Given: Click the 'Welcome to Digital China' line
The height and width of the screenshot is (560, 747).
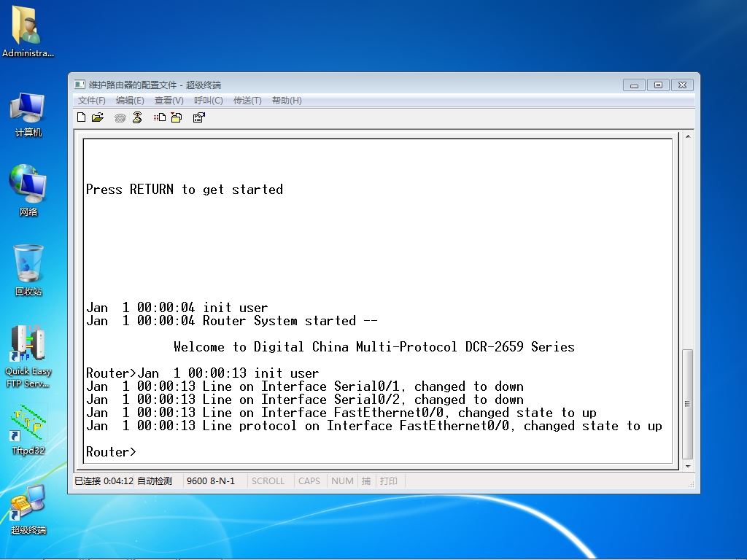Looking at the screenshot, I should pos(374,346).
